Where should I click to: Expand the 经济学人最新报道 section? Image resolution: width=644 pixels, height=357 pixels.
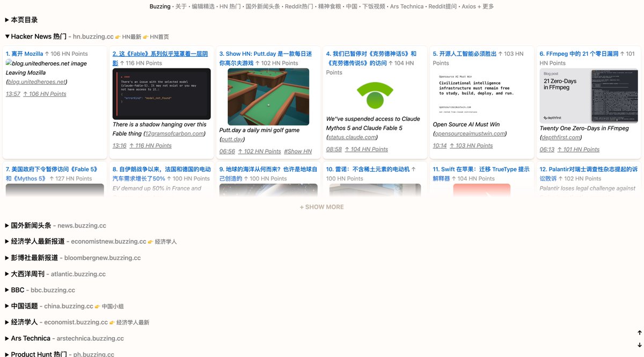pyautogui.click(x=35, y=242)
